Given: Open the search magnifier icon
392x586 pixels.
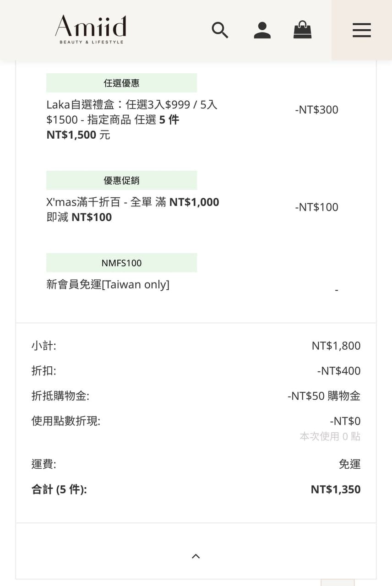Looking at the screenshot, I should click(x=220, y=30).
